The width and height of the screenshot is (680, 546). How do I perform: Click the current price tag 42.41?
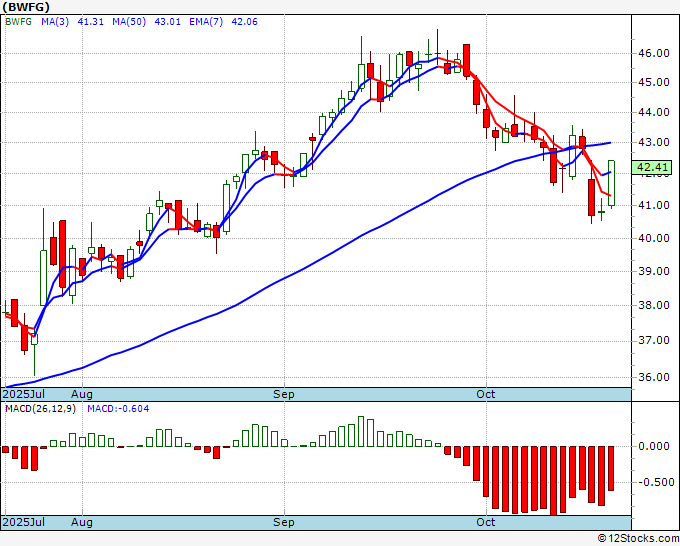pos(652,167)
